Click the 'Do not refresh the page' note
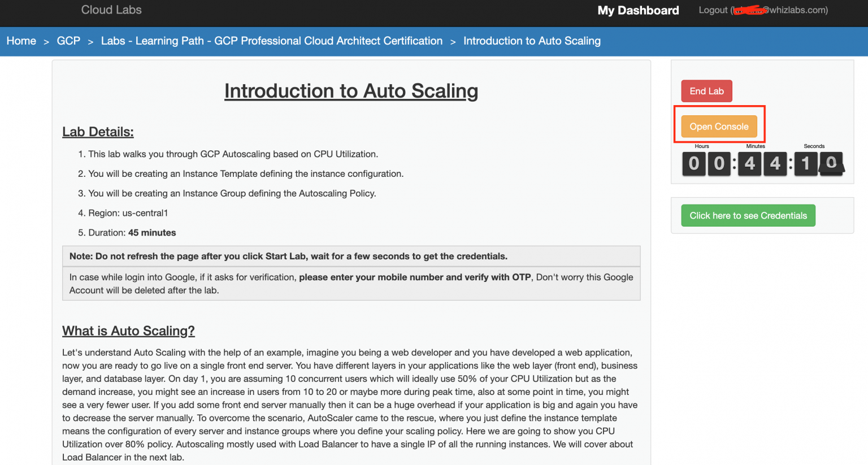The image size is (868, 465). point(288,257)
